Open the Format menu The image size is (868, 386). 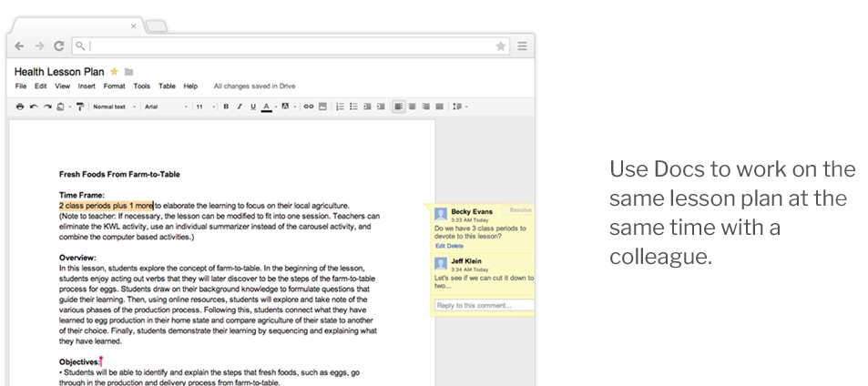[x=114, y=86]
